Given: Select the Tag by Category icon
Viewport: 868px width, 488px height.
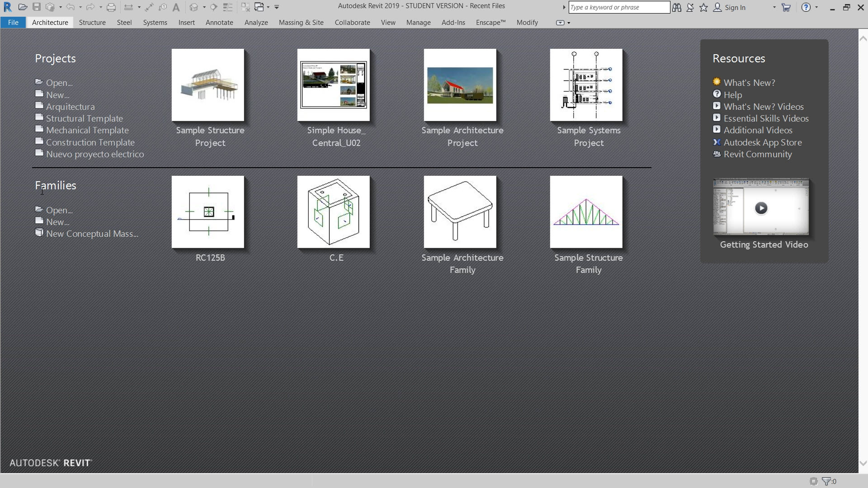Looking at the screenshot, I should point(163,7).
